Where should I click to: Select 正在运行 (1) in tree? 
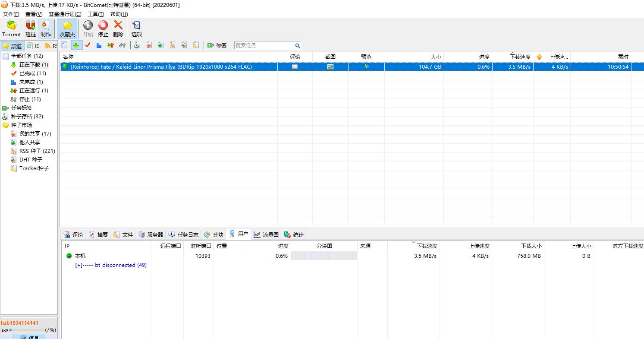pyautogui.click(x=34, y=90)
